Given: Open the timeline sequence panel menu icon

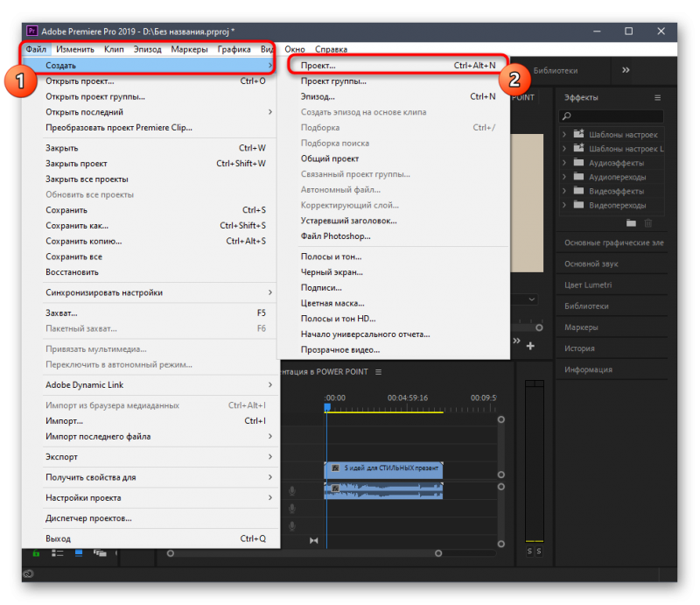Looking at the screenshot, I should point(379,372).
